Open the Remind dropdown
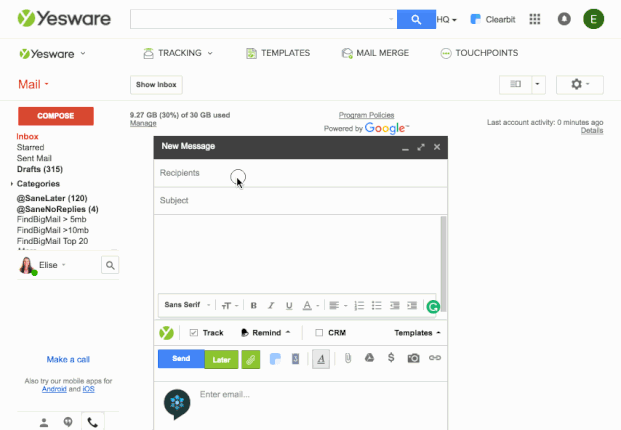 click(x=266, y=333)
